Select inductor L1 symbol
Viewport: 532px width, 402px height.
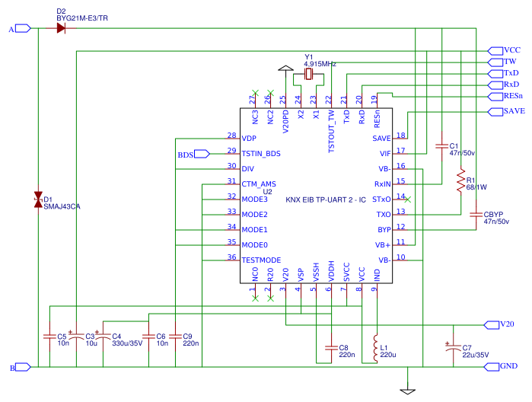point(375,348)
